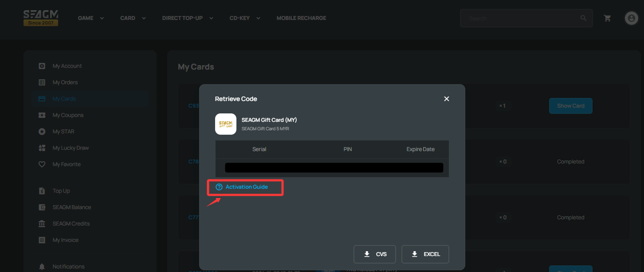Click the My Cards card icon

42,99
